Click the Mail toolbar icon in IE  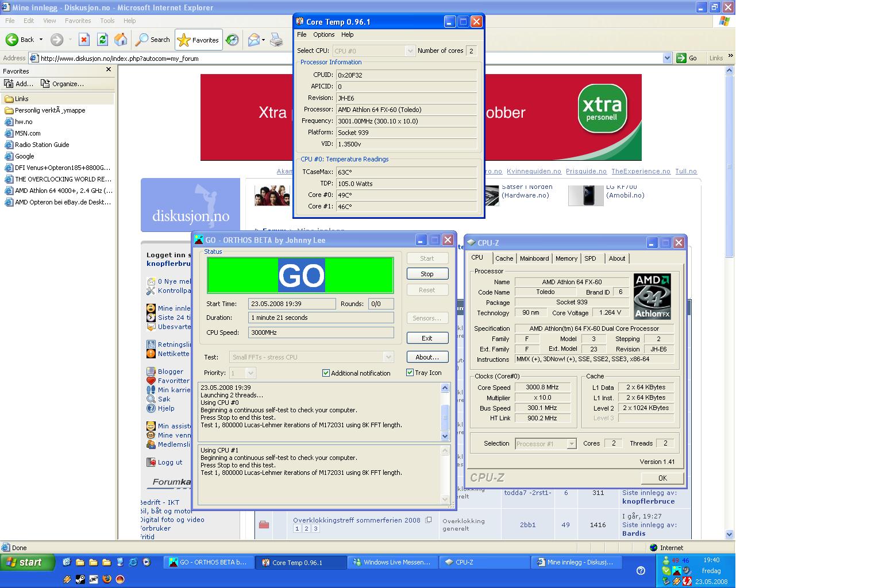coord(253,40)
